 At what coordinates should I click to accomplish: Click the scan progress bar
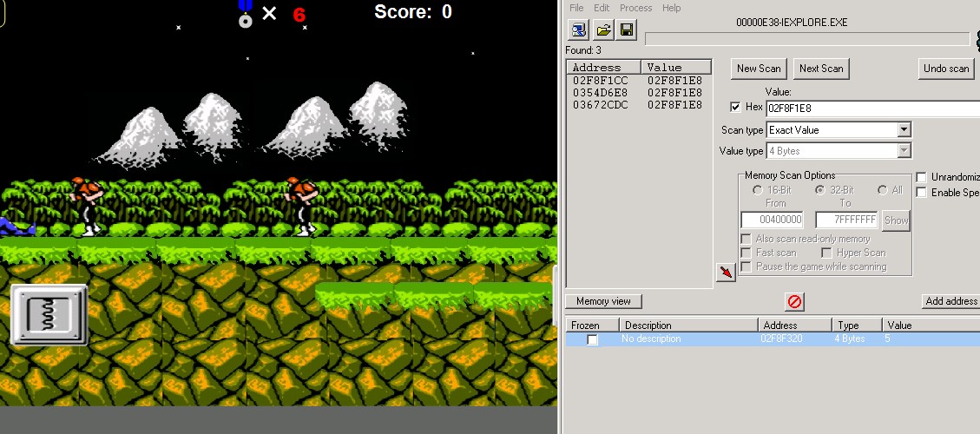click(x=807, y=38)
